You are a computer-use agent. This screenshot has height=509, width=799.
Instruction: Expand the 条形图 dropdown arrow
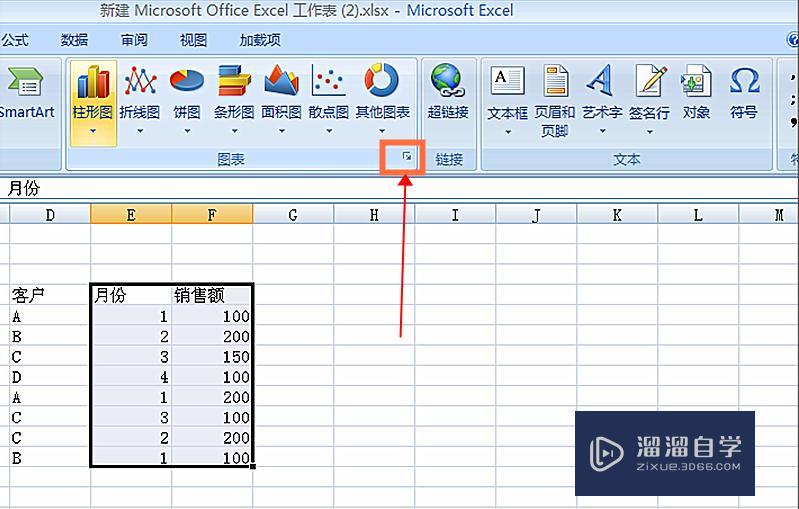point(234,131)
